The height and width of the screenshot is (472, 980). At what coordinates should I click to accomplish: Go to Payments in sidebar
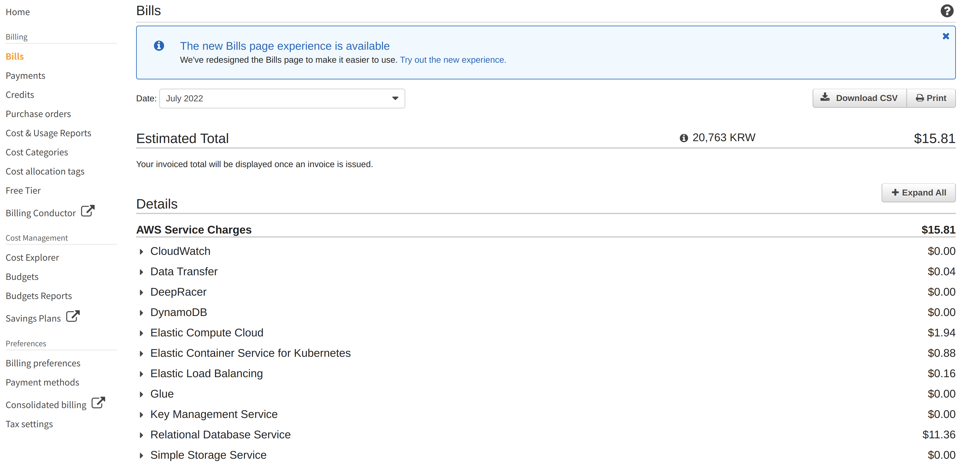click(25, 76)
